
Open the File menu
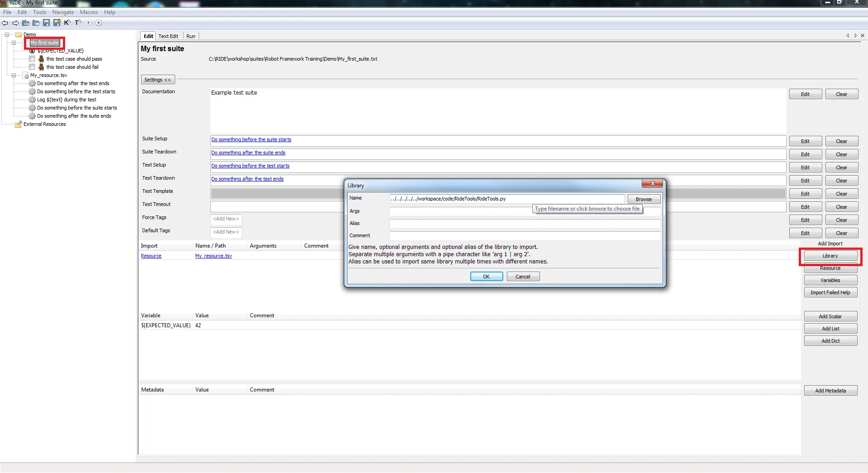tap(7, 12)
